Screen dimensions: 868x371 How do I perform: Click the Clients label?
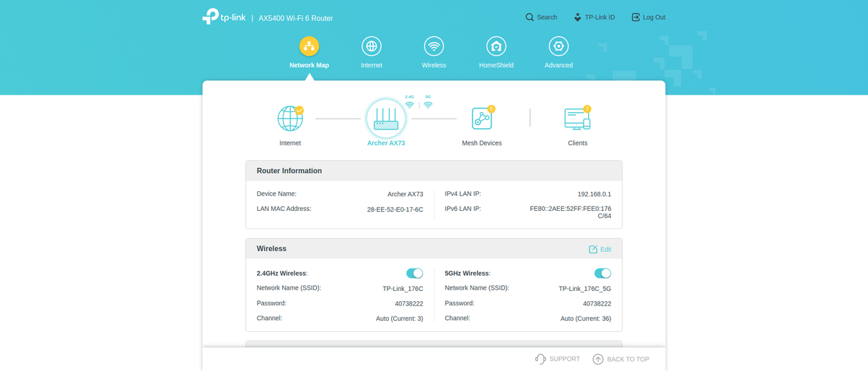point(577,143)
